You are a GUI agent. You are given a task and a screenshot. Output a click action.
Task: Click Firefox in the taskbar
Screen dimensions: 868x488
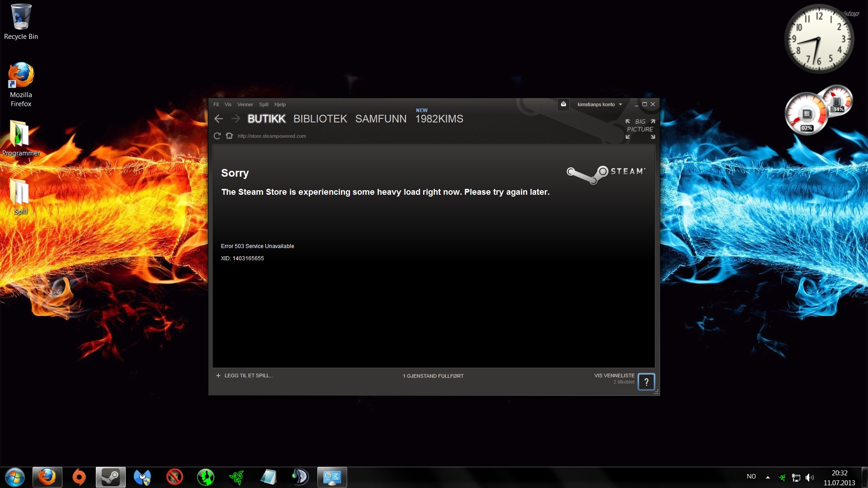(47, 477)
